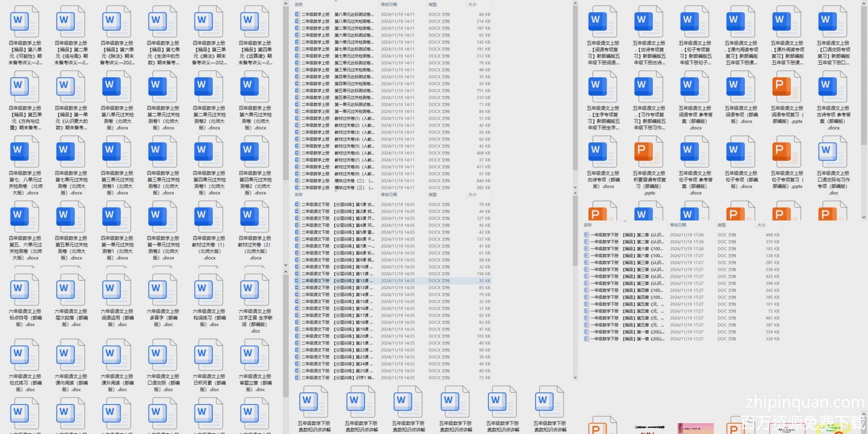Click 名称 header in 二年级数学上册 list
The height and width of the screenshot is (434, 868).
[299, 5]
